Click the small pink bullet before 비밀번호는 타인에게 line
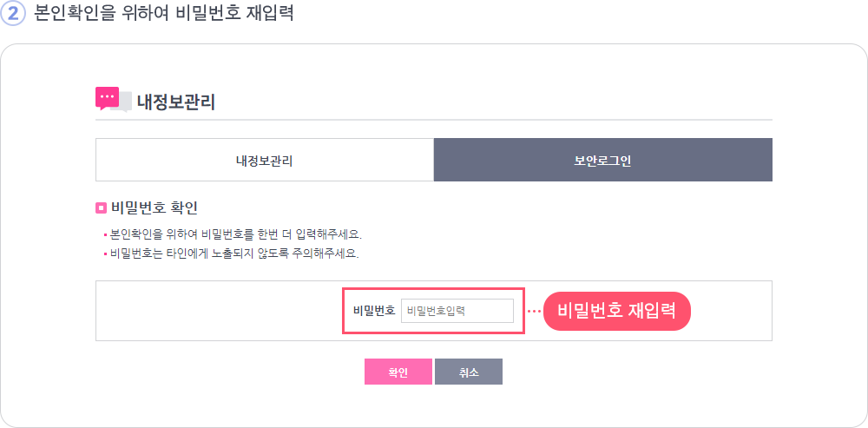The width and height of the screenshot is (868, 428). tap(105, 255)
